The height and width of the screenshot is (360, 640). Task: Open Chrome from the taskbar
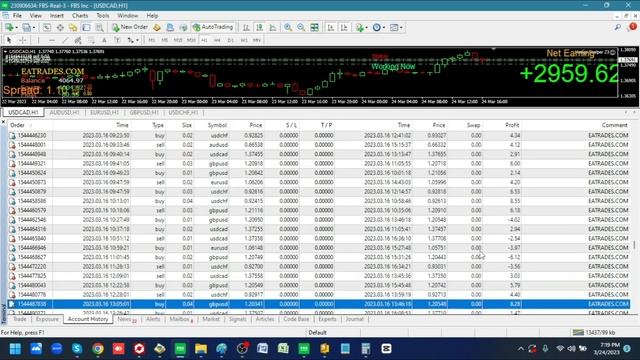click(98, 349)
